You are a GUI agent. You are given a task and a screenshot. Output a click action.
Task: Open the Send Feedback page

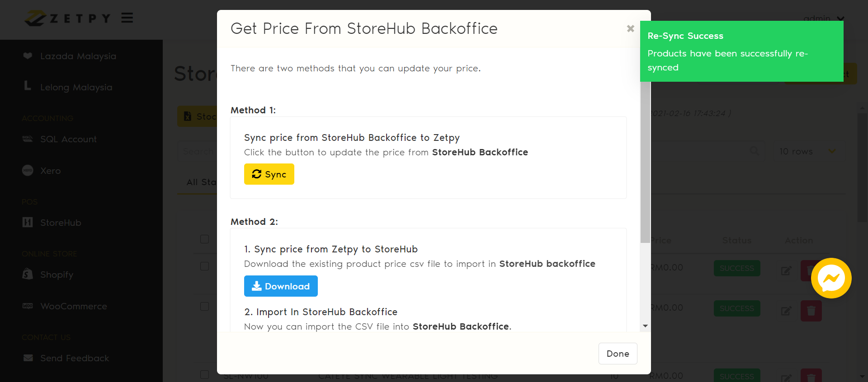75,359
